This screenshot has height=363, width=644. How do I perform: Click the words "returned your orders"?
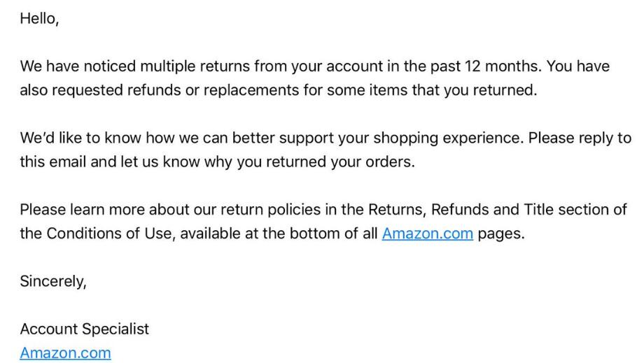[x=340, y=162]
